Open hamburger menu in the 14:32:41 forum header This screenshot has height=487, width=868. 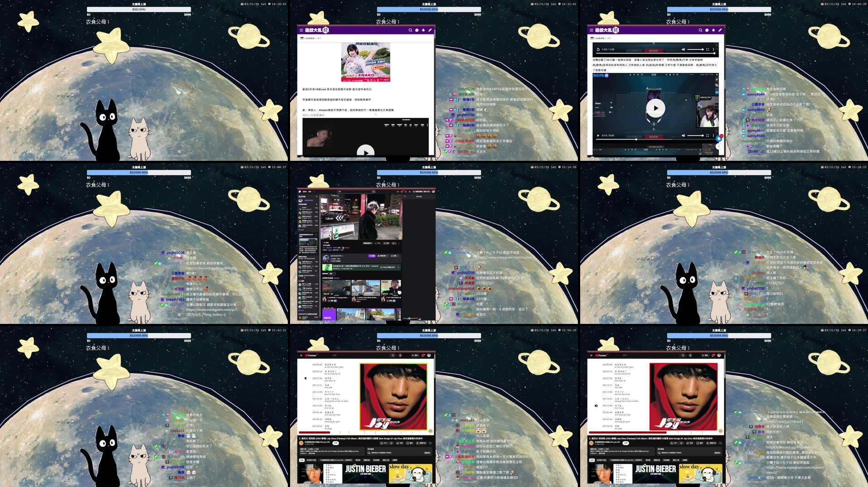301,30
